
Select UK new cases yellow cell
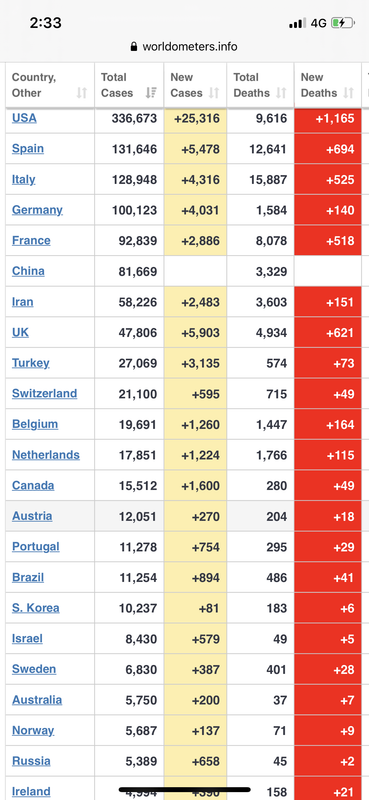[195, 333]
